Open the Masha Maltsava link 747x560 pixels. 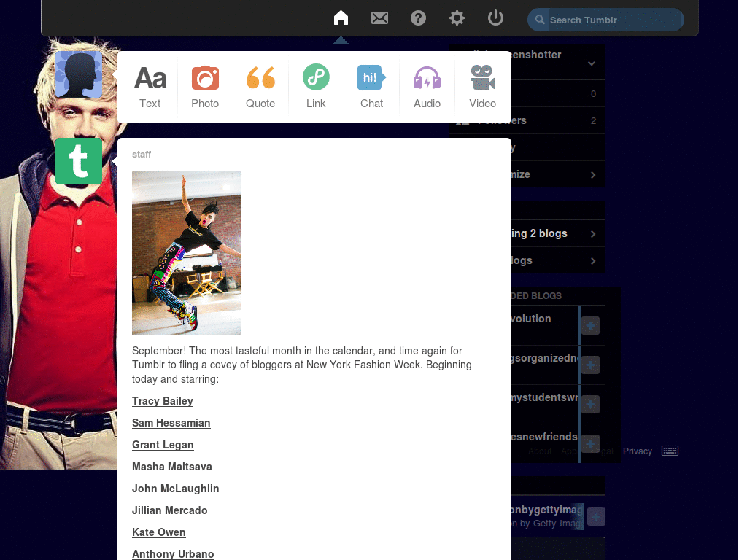[172, 467]
